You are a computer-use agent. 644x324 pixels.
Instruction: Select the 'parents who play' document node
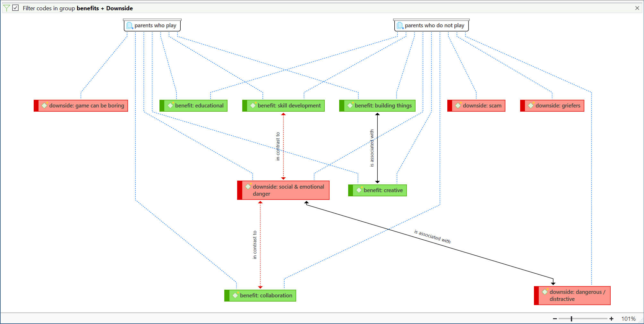[152, 25]
